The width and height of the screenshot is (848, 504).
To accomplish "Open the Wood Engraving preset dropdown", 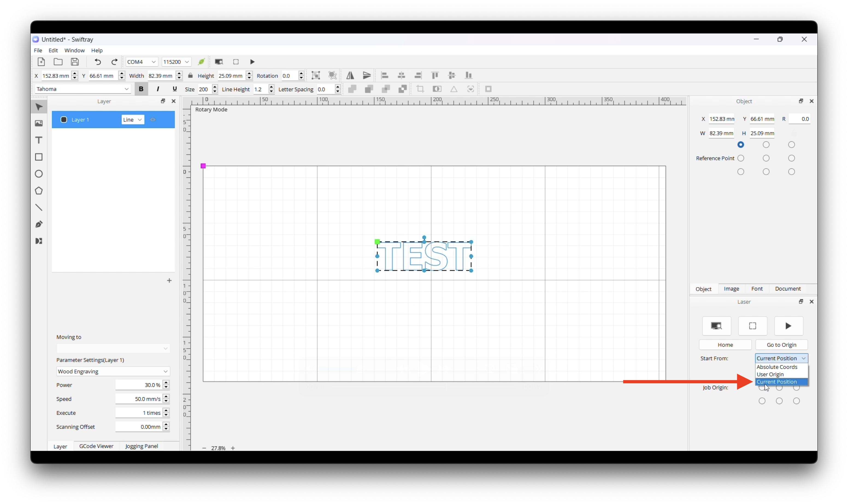I will click(x=113, y=372).
